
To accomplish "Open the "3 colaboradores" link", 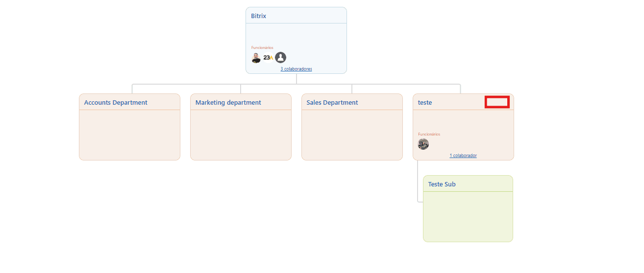I will [296, 69].
